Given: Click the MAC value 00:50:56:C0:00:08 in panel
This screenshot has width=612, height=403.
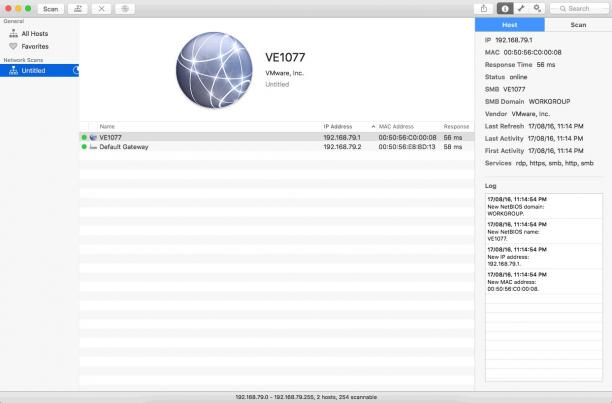Looking at the screenshot, I should [x=532, y=52].
